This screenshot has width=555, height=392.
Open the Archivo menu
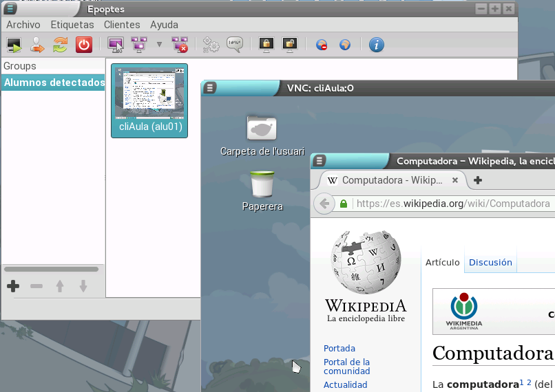pyautogui.click(x=23, y=25)
